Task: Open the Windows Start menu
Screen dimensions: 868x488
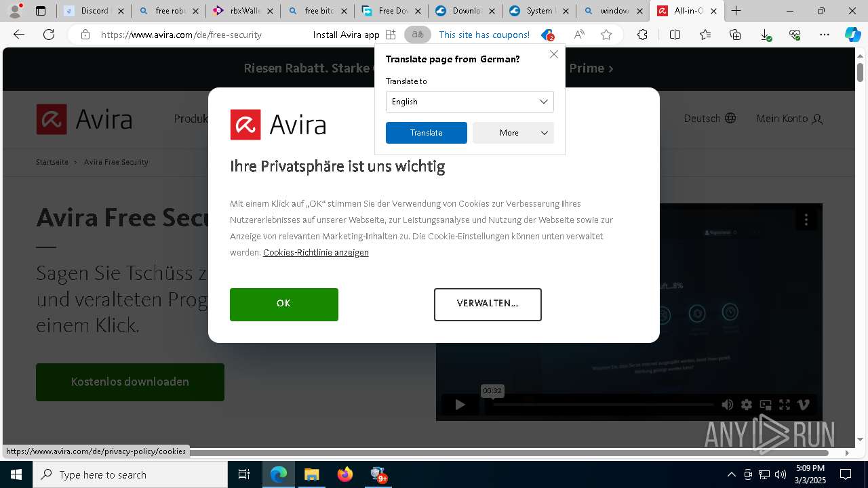Action: [x=16, y=474]
